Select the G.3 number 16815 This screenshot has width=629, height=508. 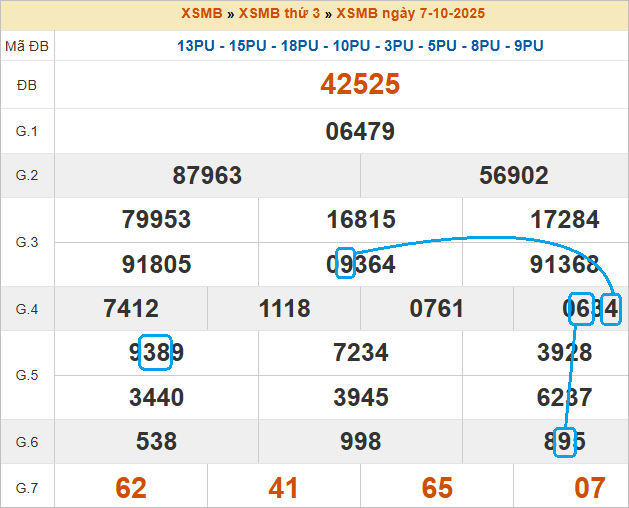[x=361, y=220]
